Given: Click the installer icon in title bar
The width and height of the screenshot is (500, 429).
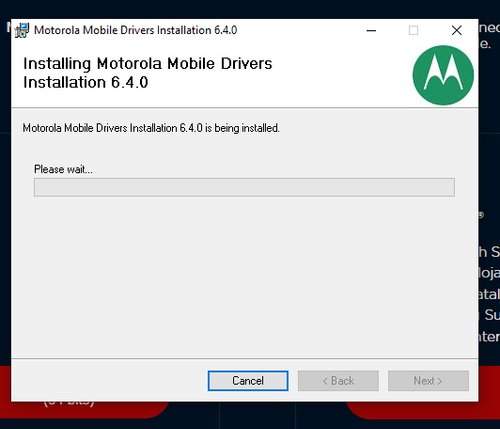Looking at the screenshot, I should [x=22, y=30].
